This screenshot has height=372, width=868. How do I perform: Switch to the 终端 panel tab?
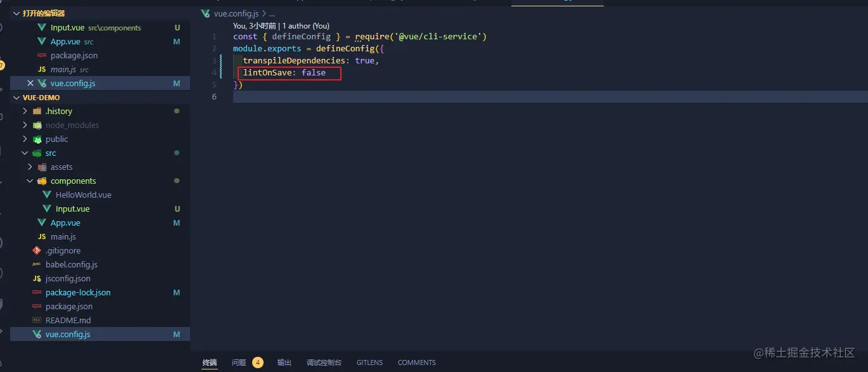210,362
